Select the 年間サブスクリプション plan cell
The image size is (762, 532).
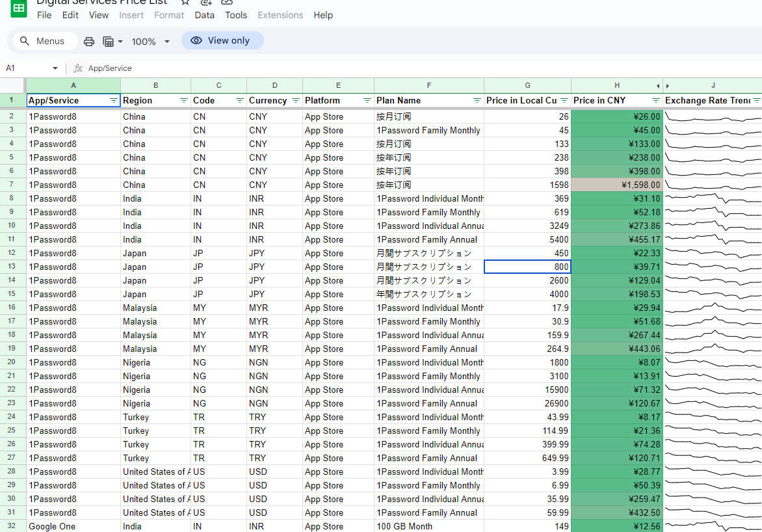[x=429, y=294]
